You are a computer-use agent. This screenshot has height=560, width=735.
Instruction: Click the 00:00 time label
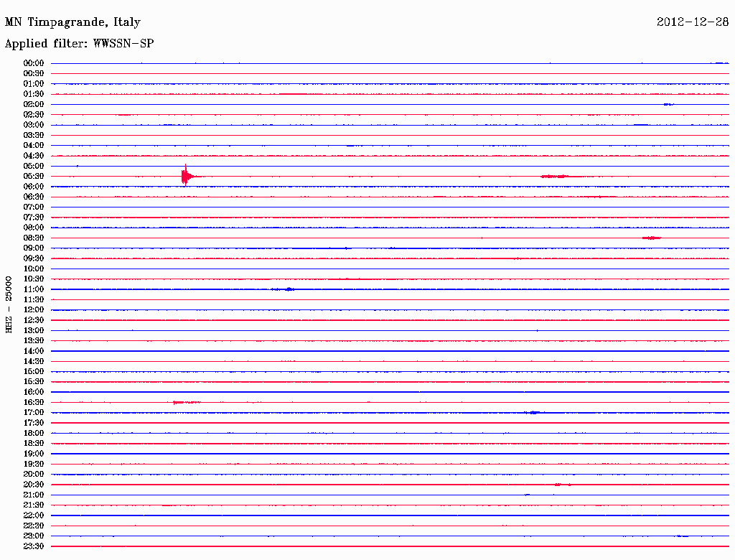click(34, 63)
